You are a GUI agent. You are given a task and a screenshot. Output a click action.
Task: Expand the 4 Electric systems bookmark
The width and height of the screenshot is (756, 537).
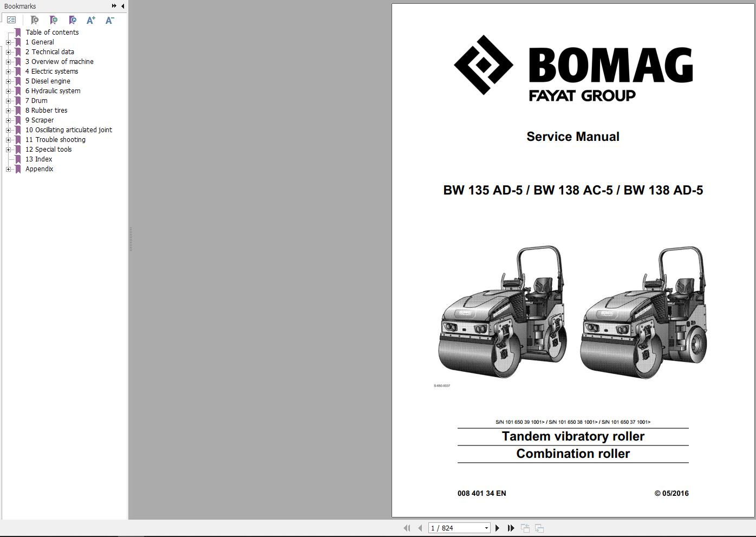[8, 72]
